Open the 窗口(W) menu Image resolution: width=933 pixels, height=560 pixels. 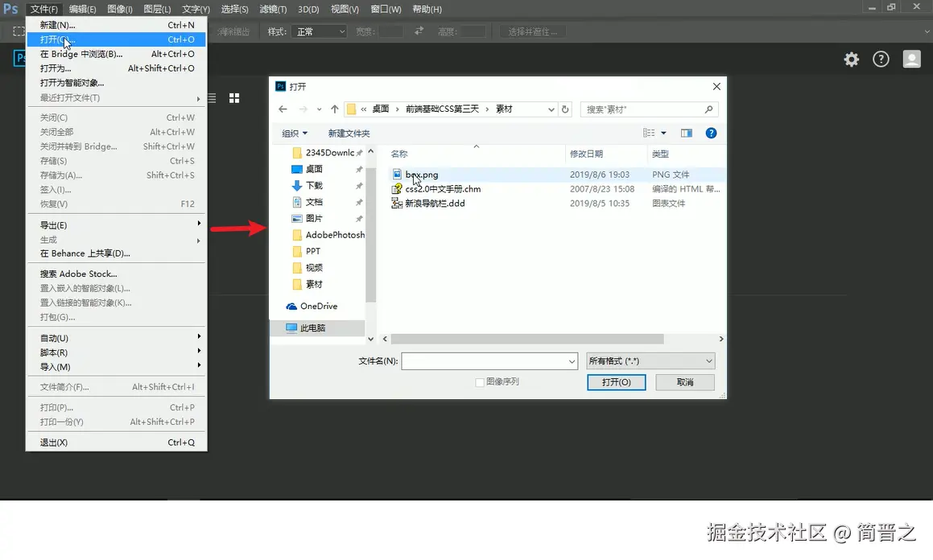[x=386, y=9]
